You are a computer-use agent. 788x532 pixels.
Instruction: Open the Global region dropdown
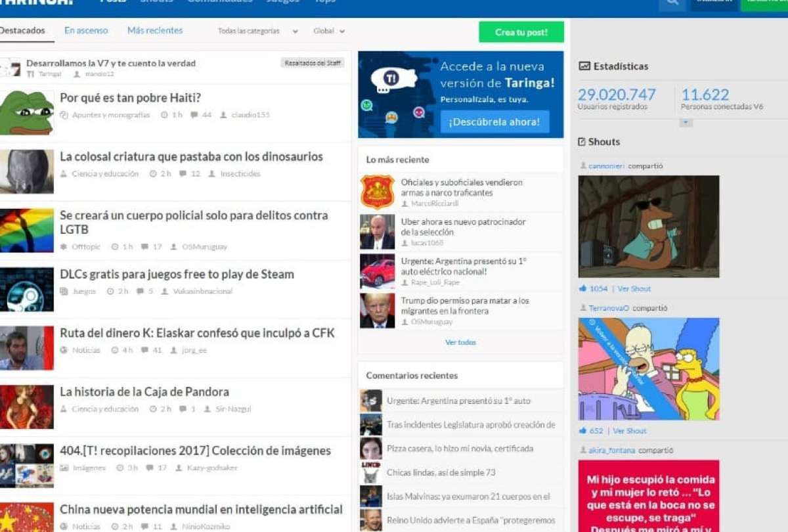(x=329, y=31)
